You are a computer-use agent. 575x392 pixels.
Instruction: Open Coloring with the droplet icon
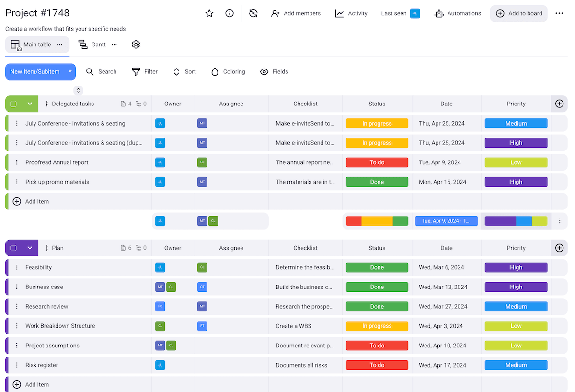pos(214,71)
